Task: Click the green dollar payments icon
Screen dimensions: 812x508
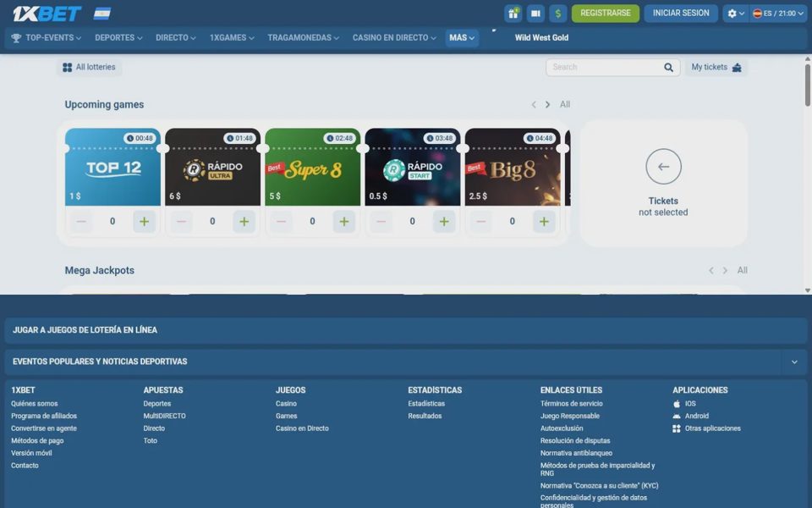Action: [557, 14]
